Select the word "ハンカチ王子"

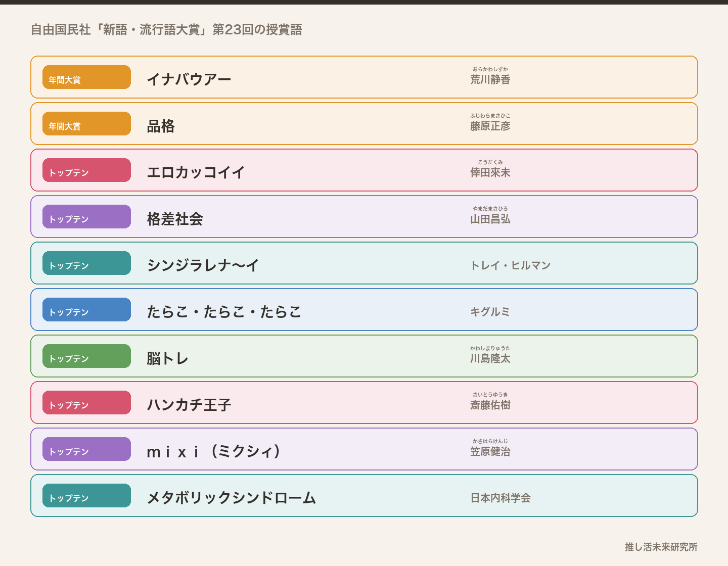[x=189, y=405]
